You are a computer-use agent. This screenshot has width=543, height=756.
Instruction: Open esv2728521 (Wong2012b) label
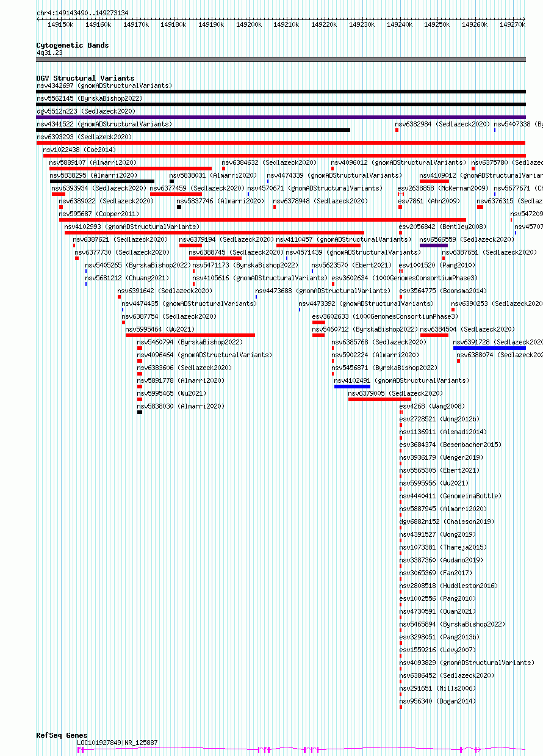click(439, 419)
